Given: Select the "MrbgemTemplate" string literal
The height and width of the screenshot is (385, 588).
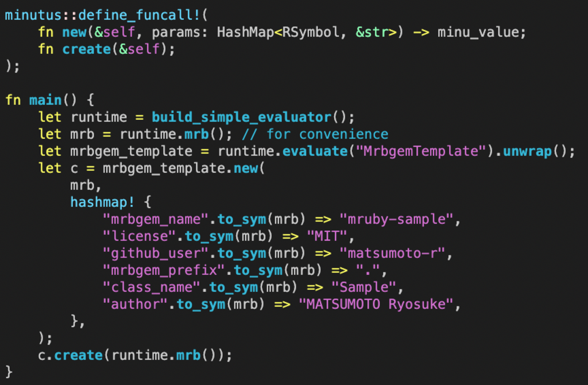Looking at the screenshot, I should coord(421,151).
